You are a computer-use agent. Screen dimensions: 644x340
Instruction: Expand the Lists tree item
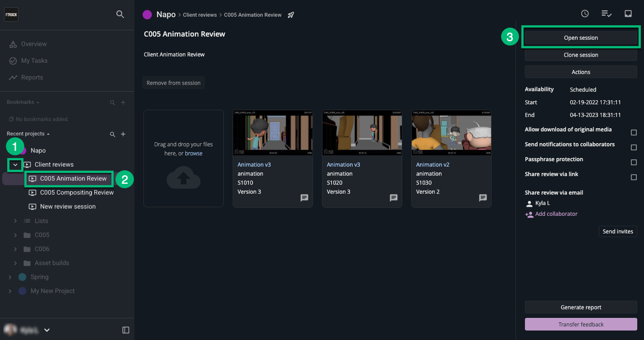(14, 220)
